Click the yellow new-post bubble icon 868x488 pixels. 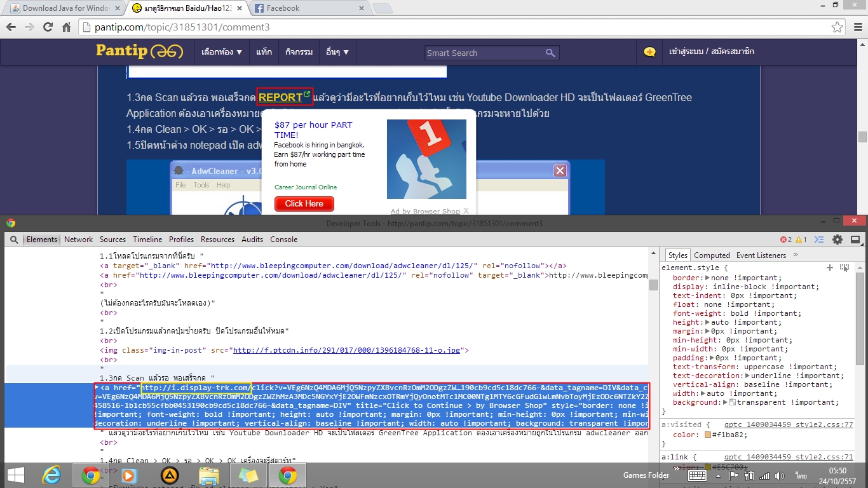(649, 52)
